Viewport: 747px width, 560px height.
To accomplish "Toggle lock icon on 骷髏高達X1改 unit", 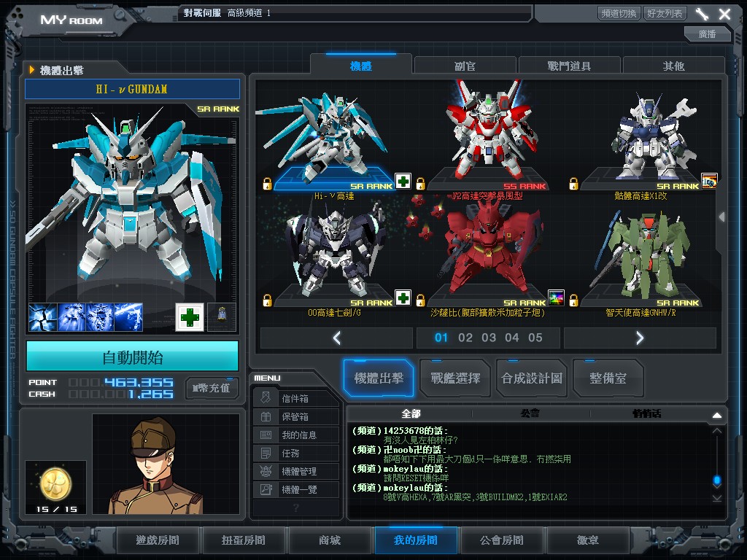I will coord(573,184).
